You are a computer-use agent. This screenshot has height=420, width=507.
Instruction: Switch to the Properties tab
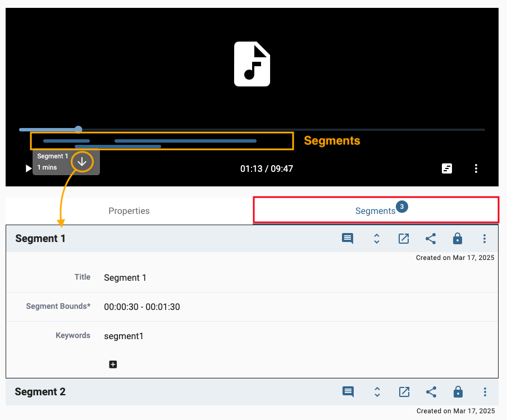coord(129,211)
